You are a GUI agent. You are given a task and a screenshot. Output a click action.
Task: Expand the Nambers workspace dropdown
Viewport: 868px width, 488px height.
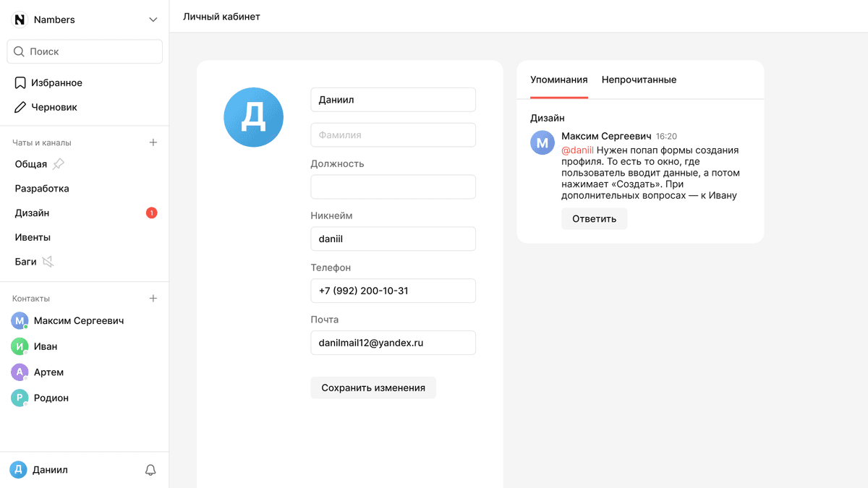coord(153,20)
